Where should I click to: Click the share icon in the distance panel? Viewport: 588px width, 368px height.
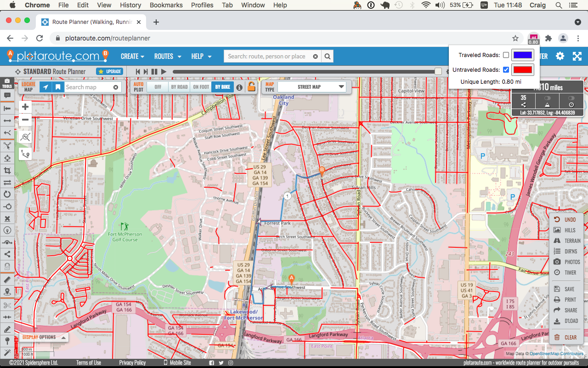click(x=524, y=104)
